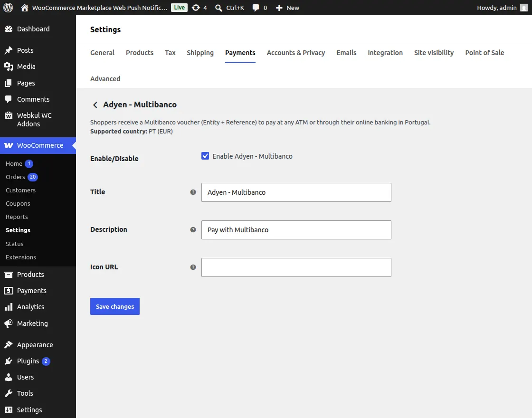Click the Analytics bar chart icon

coord(9,307)
